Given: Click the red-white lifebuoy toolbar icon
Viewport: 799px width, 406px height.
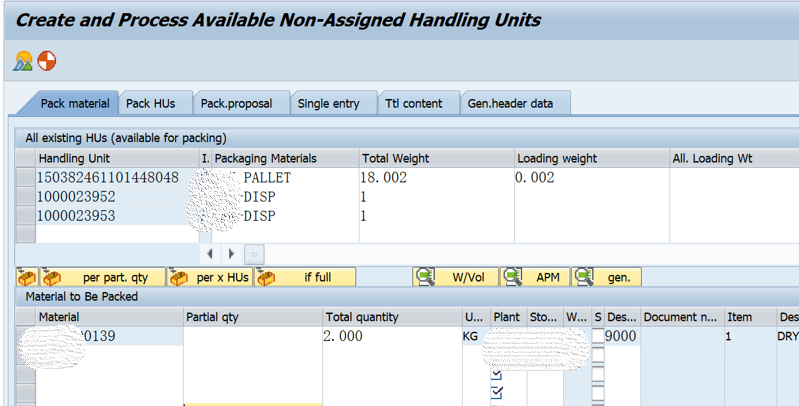Looking at the screenshot, I should pyautogui.click(x=47, y=61).
